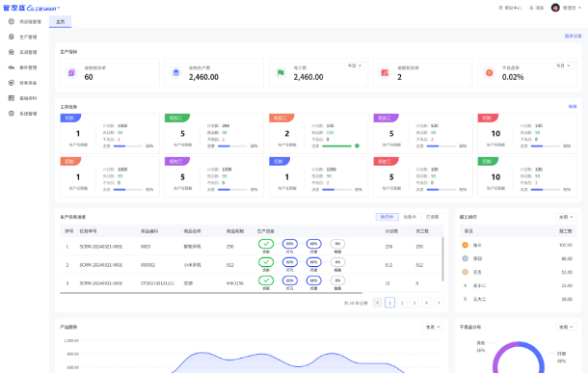
Task: Click the table's horizontal scrollbar
Action: 211,293
